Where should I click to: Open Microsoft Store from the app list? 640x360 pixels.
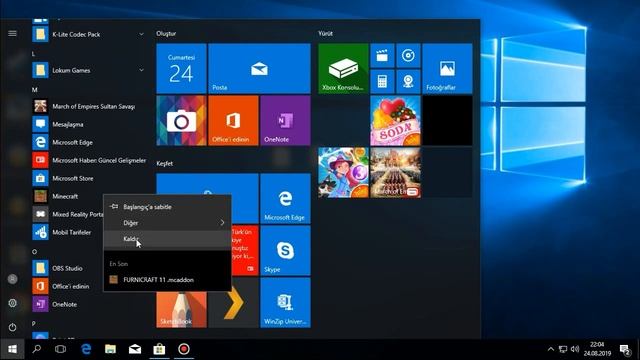point(89,178)
